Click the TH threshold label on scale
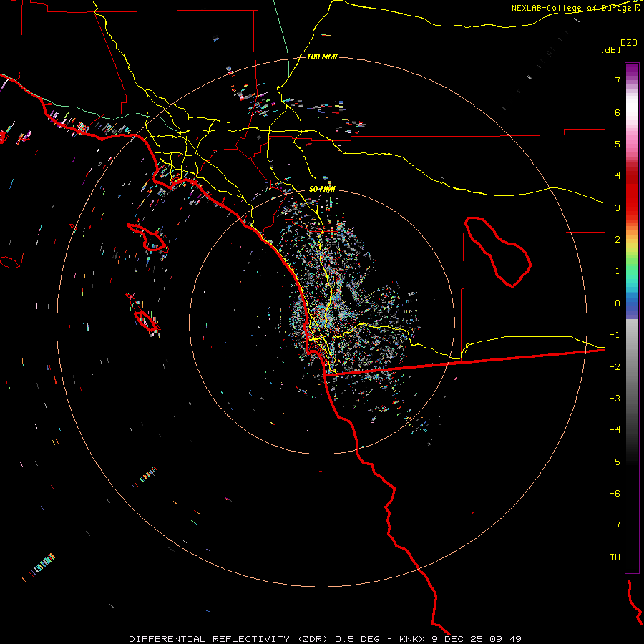Viewport: 644px width, 644px height. click(x=615, y=557)
